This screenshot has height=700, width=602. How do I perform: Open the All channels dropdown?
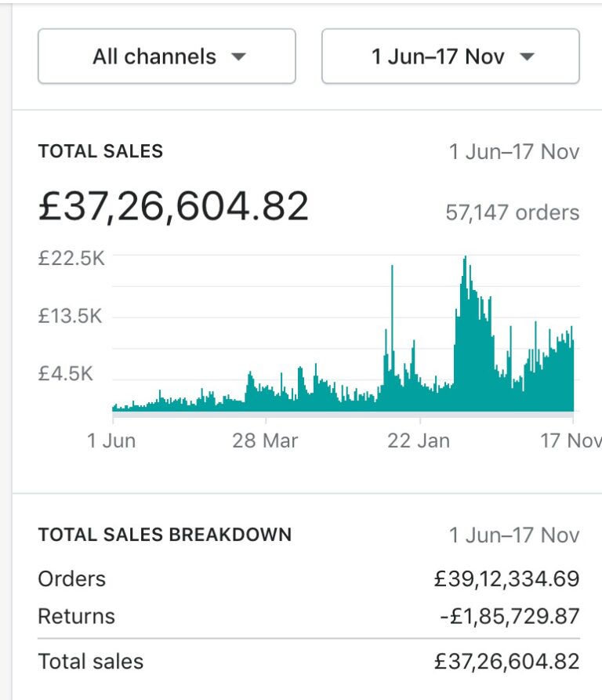(166, 56)
